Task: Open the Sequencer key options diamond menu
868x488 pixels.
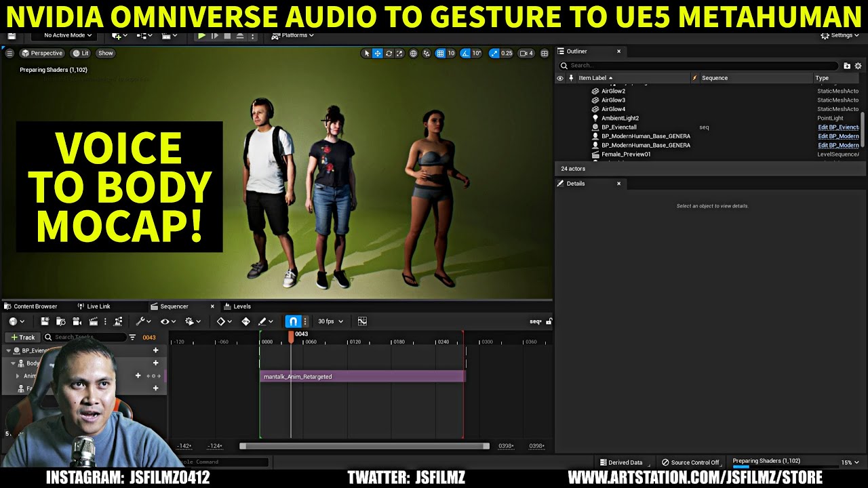Action: point(224,321)
